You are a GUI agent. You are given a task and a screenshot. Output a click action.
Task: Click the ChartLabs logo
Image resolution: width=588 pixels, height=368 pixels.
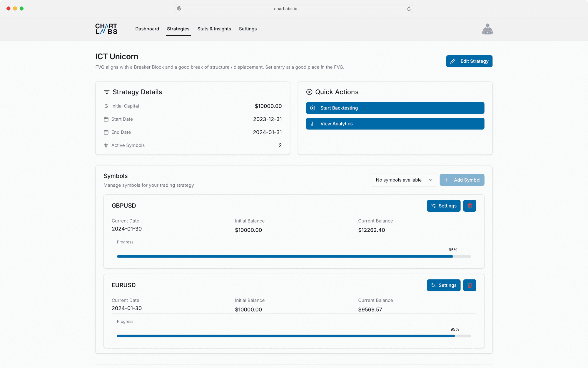click(106, 29)
